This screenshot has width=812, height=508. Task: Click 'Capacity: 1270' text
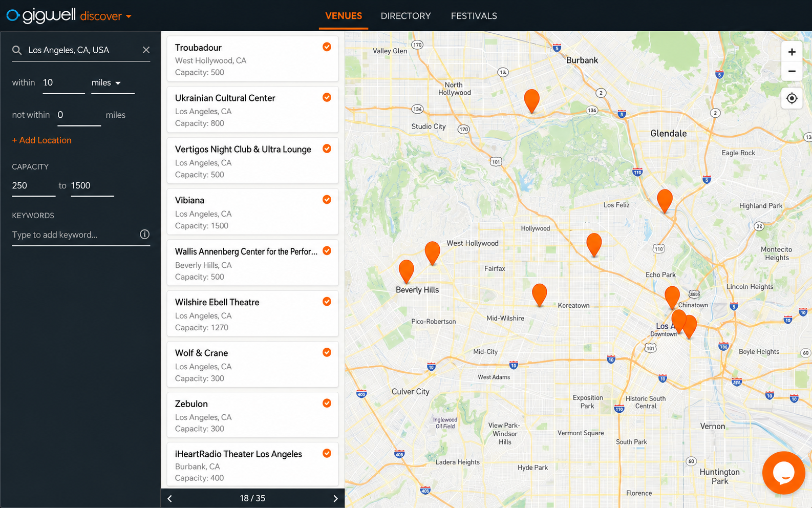point(202,328)
